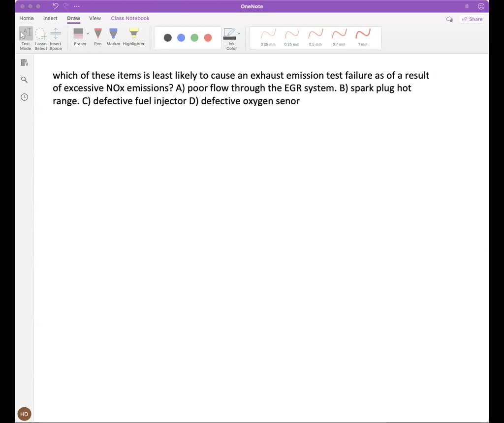504x423 pixels.
Task: Set pen thickness to 0.7 mm
Action: [339, 37]
